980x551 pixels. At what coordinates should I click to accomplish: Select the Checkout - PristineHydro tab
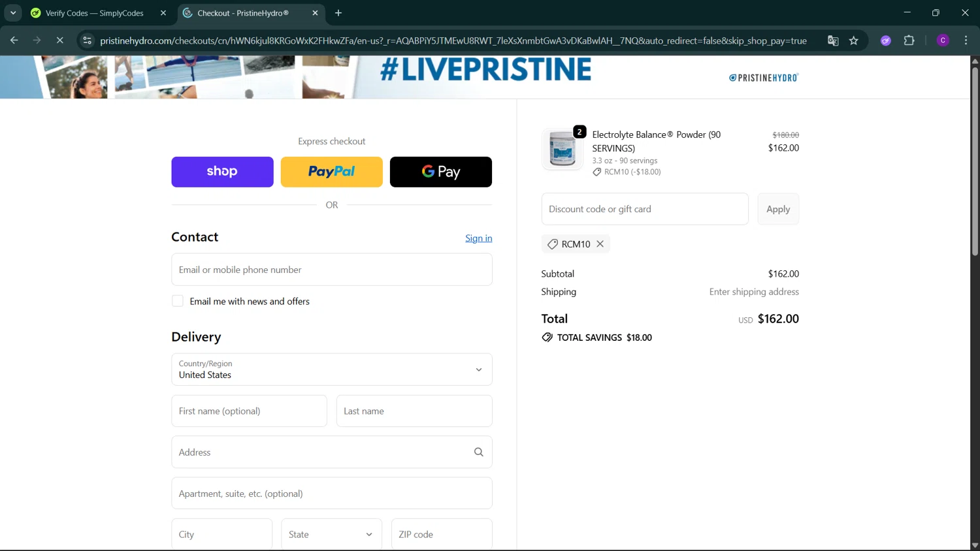243,13
